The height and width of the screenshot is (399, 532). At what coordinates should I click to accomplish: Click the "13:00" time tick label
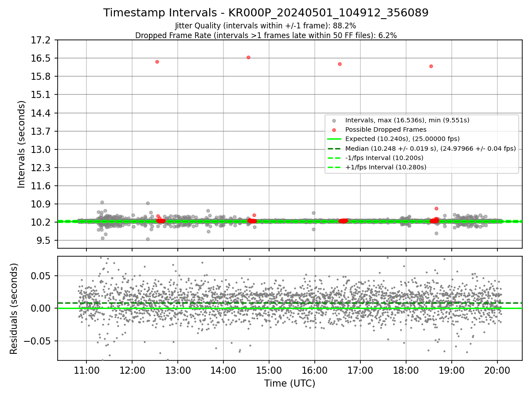(x=178, y=370)
